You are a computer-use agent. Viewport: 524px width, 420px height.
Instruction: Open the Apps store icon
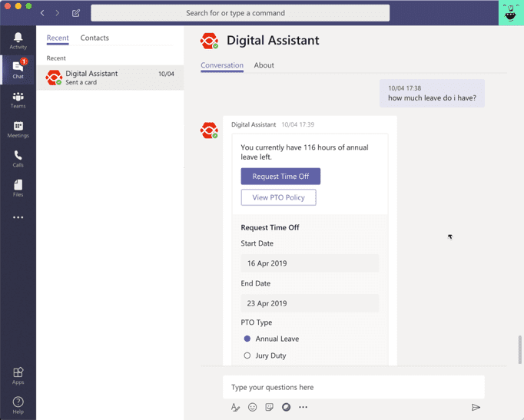(x=18, y=375)
